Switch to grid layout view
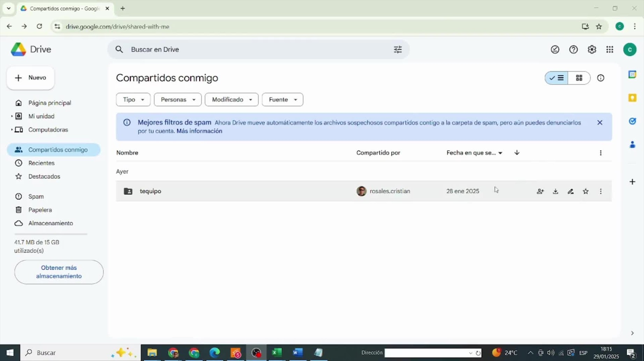 (x=579, y=78)
